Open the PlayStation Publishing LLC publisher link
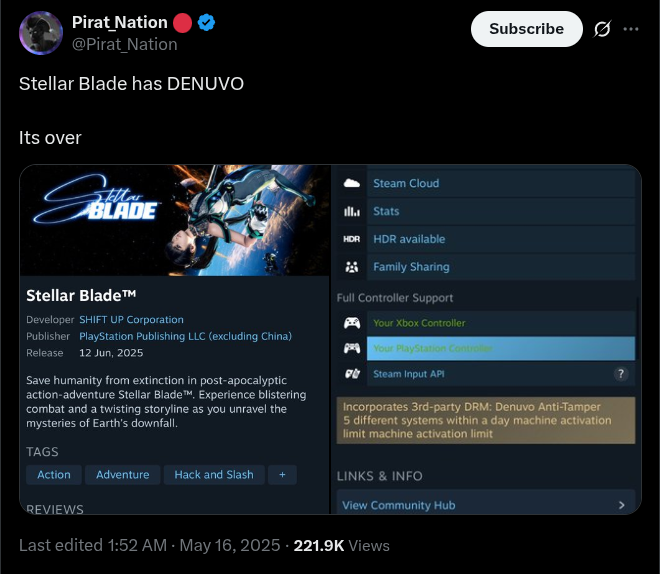This screenshot has height=574, width=660. tap(185, 336)
